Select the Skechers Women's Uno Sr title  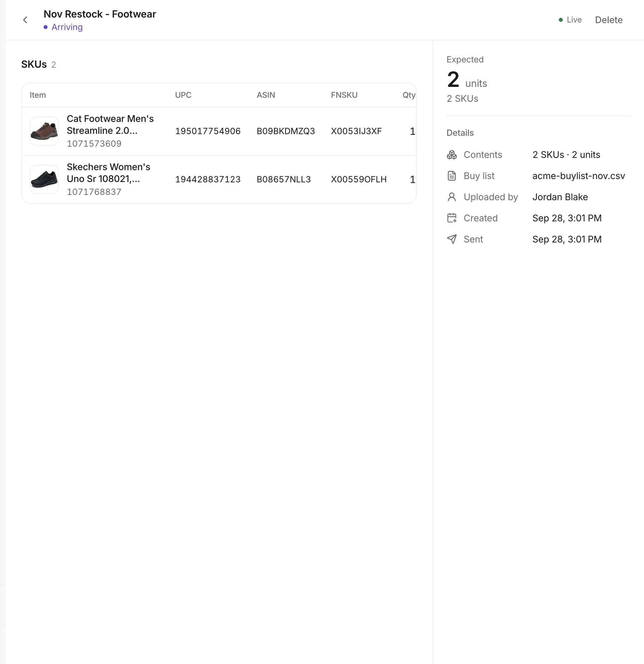click(x=108, y=173)
